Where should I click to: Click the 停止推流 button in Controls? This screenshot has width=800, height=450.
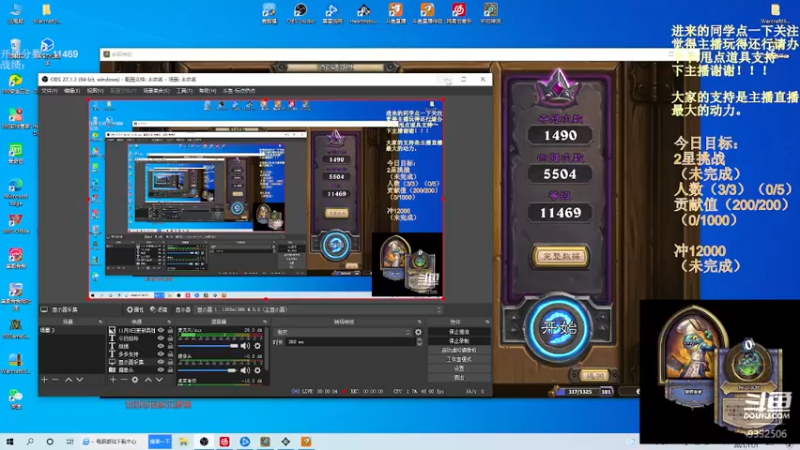click(459, 332)
